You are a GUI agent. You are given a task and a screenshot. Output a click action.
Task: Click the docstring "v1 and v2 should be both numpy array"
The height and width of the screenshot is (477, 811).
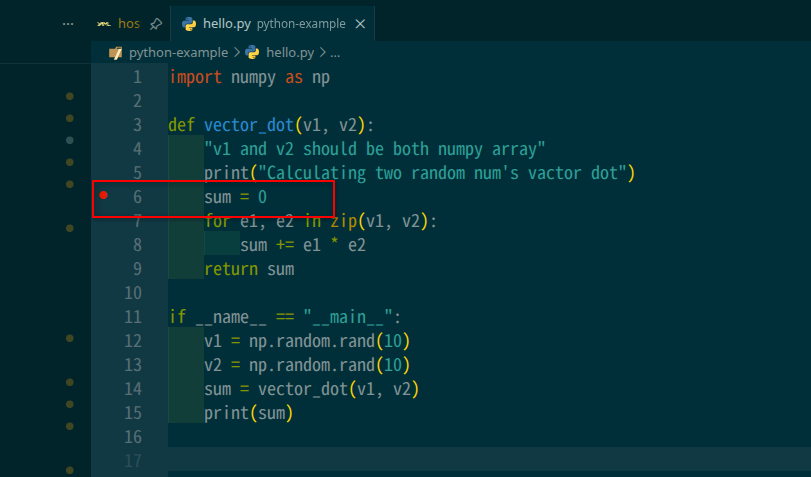pos(374,149)
